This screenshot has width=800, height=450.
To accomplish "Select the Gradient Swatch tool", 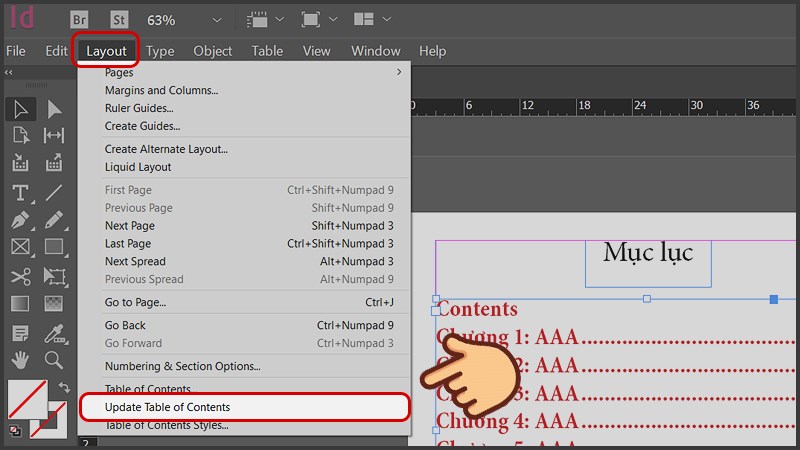I will pyautogui.click(x=20, y=304).
